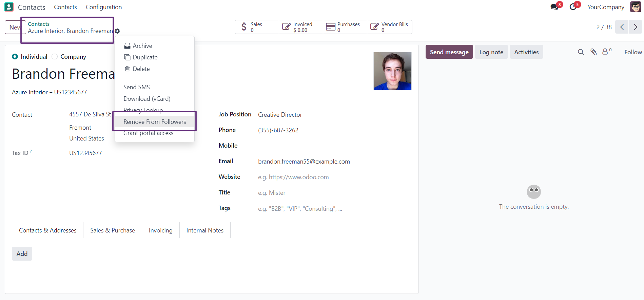The image size is (644, 300).
Task: Open the Configuration top menu
Action: coord(104,7)
